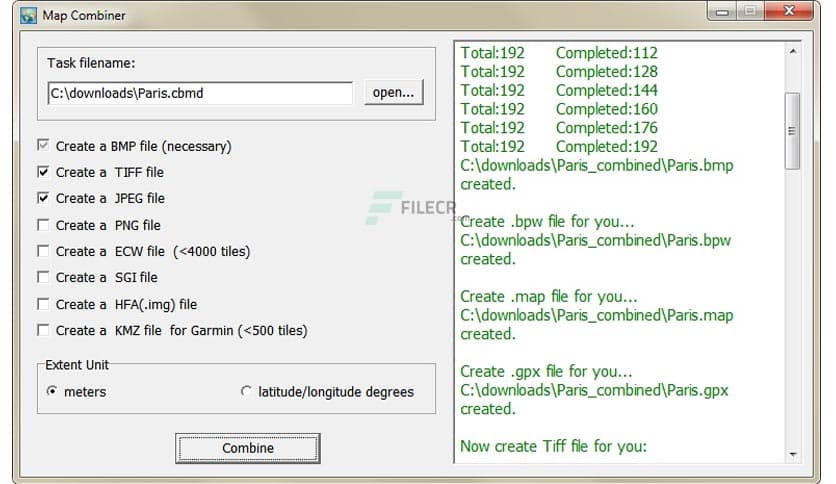Click the Combine button
The width and height of the screenshot is (836, 484).
pyautogui.click(x=248, y=448)
